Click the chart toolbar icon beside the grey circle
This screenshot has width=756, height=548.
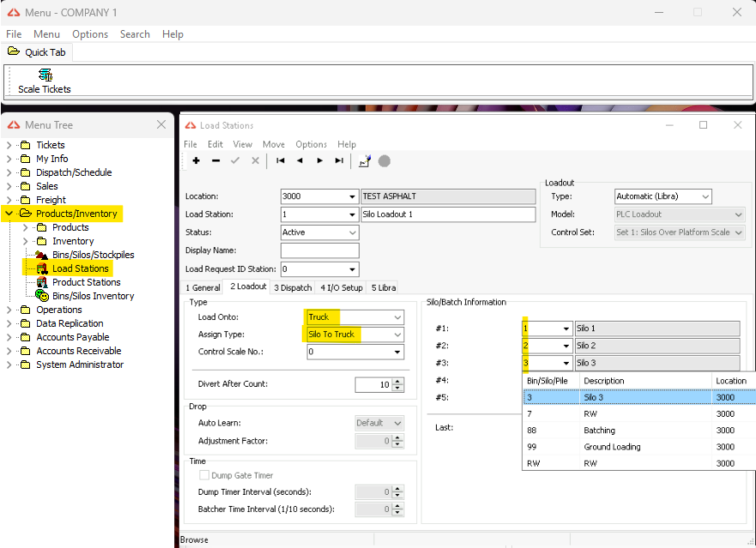click(x=365, y=161)
